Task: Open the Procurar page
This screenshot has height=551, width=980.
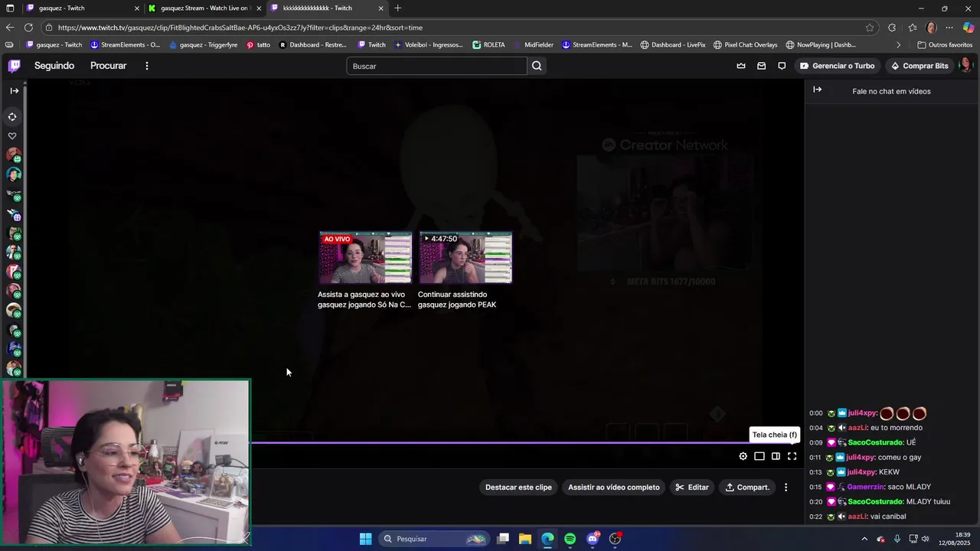Action: click(x=108, y=66)
